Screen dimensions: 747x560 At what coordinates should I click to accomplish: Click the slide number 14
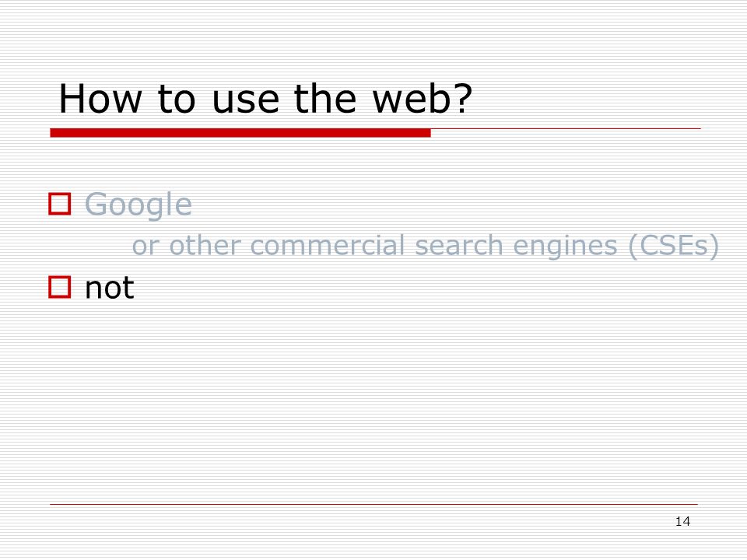[x=682, y=521]
